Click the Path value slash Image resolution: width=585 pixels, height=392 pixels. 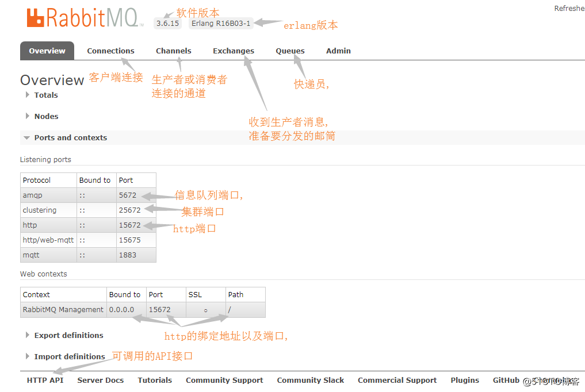pyautogui.click(x=230, y=310)
